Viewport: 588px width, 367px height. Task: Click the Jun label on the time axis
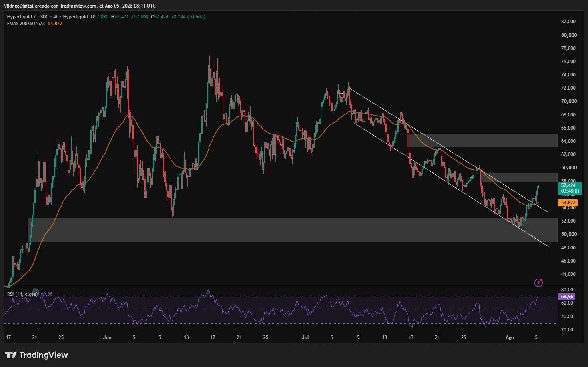107,337
